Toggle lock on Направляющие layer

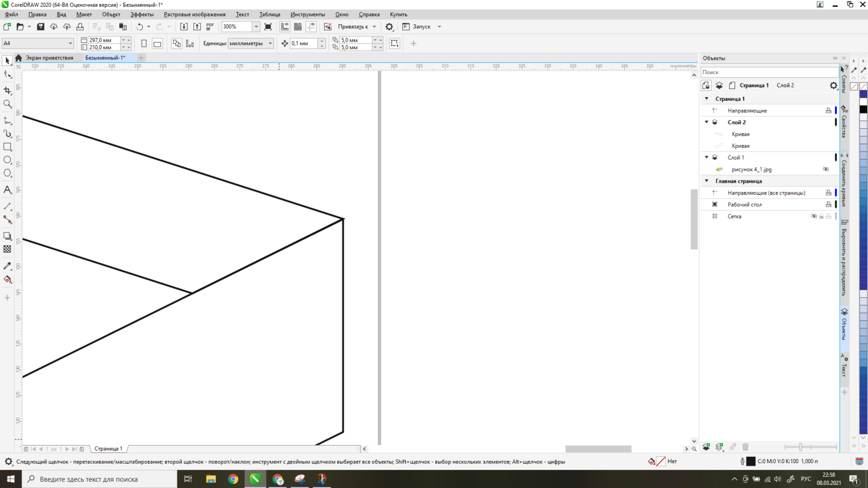pyautogui.click(x=828, y=110)
